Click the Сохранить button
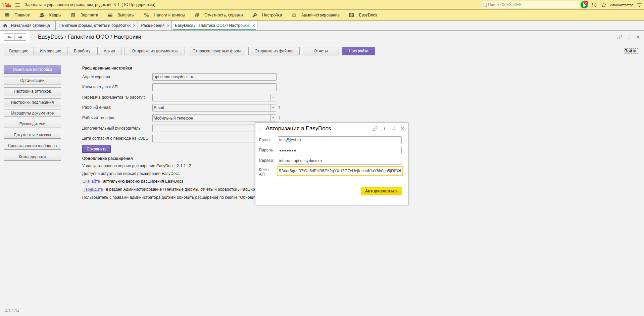The height and width of the screenshot is (316, 644). pos(96,149)
